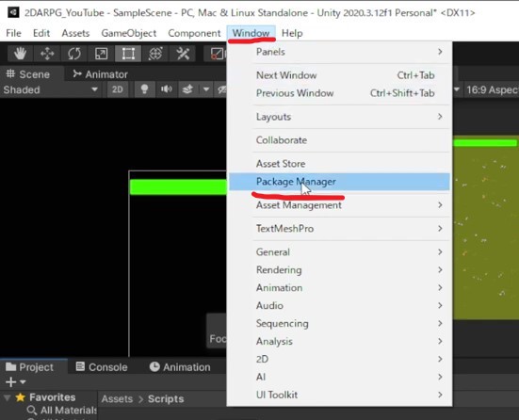Toggle scene audio speaker icon
The height and width of the screenshot is (420, 519).
[166, 89]
